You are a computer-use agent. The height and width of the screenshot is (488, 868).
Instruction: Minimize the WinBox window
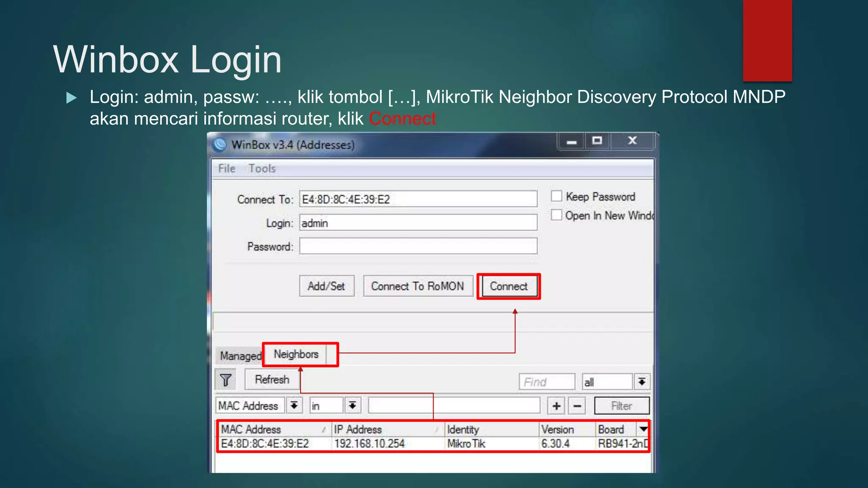click(572, 141)
